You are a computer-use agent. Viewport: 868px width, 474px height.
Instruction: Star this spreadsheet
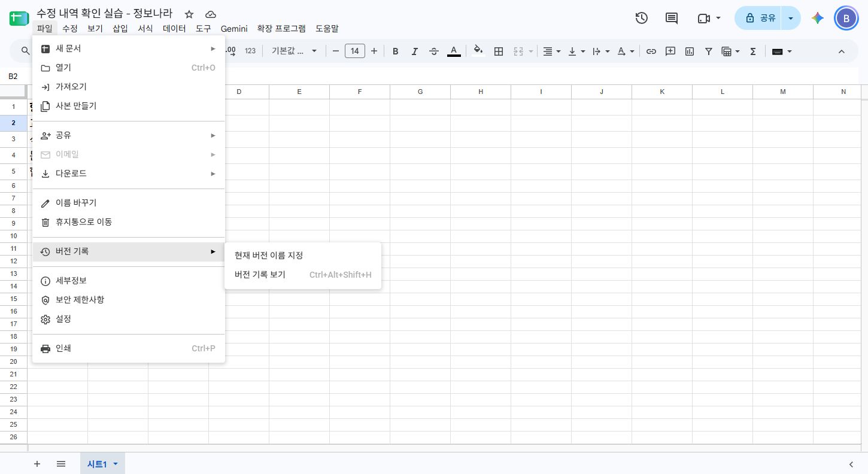point(189,14)
